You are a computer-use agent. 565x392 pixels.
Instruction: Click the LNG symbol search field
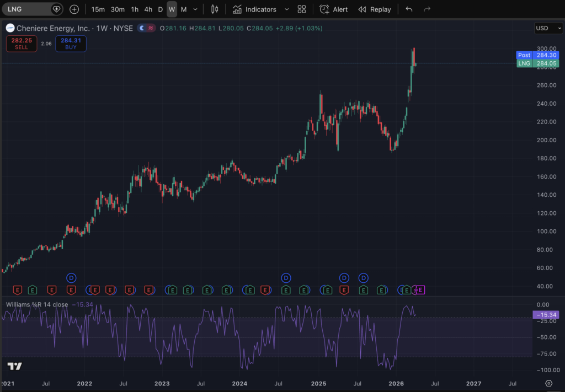[28, 9]
